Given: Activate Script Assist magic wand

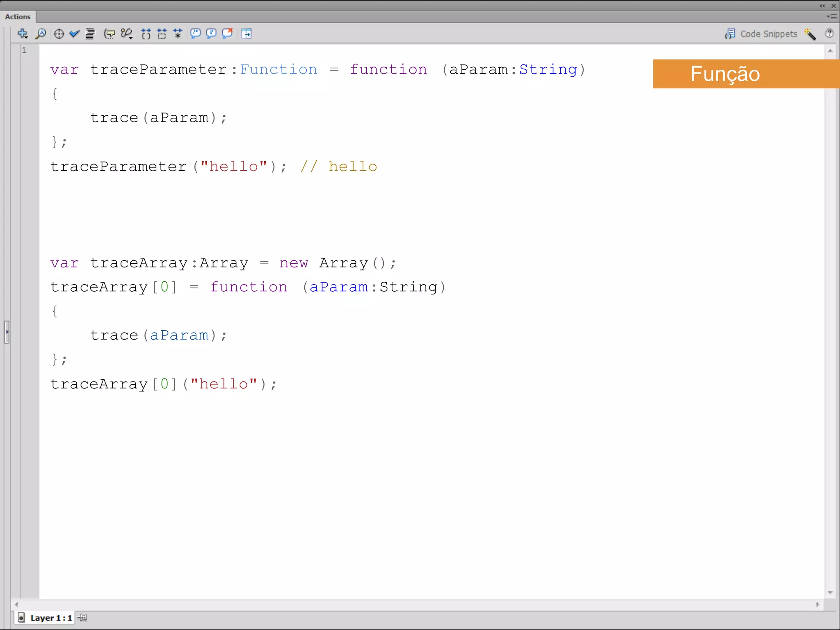Looking at the screenshot, I should pyautogui.click(x=810, y=34).
